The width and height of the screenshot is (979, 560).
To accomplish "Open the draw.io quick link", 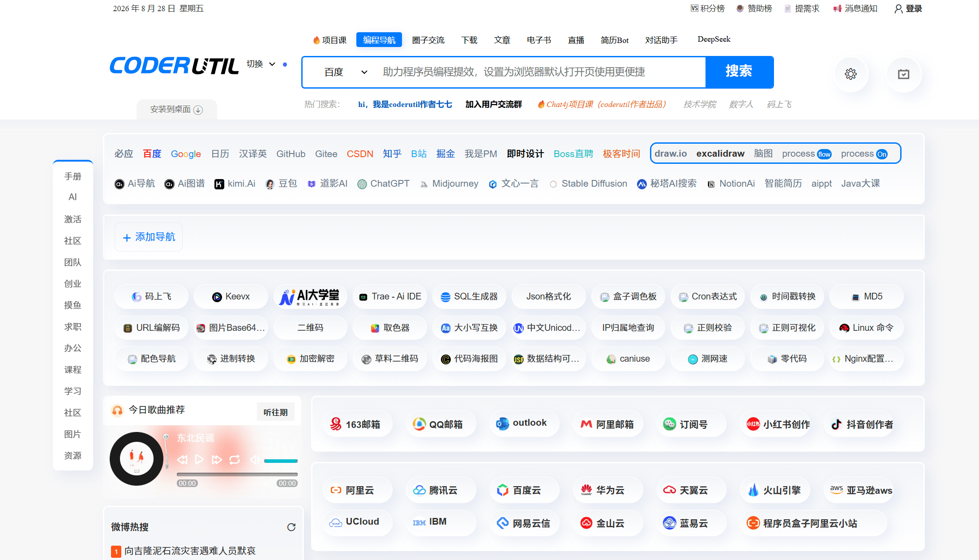I will 671,154.
